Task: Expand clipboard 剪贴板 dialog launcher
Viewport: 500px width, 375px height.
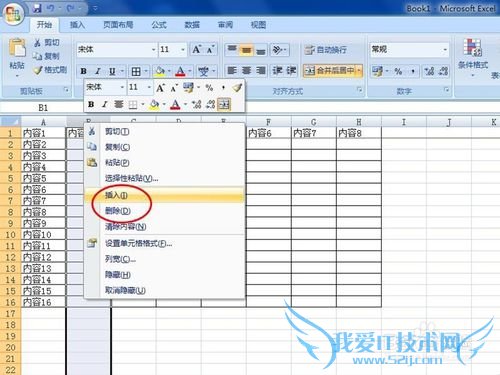Action: [x=66, y=89]
